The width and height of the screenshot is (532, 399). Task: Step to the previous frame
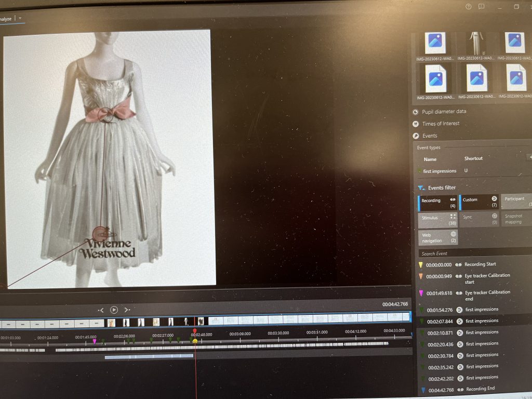[101, 310]
